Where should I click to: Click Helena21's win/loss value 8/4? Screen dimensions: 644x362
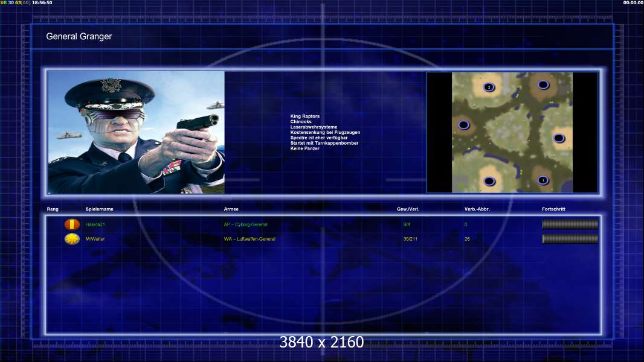click(407, 224)
